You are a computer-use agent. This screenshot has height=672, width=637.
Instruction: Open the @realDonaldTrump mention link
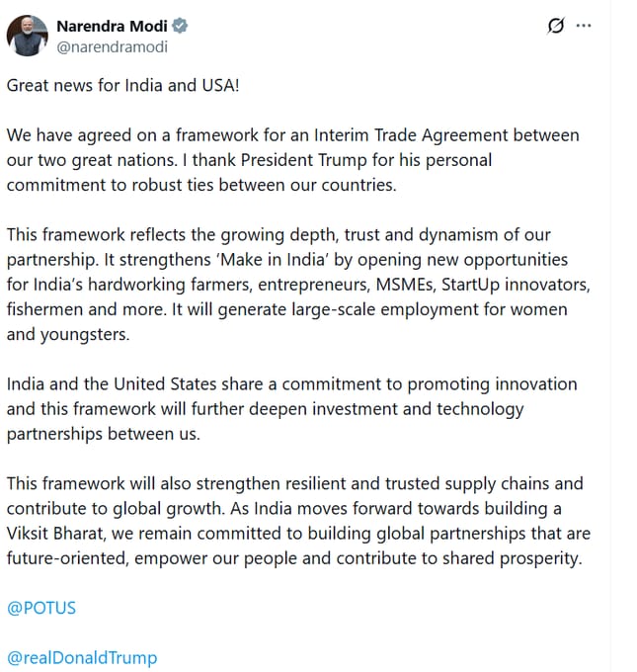click(x=82, y=657)
